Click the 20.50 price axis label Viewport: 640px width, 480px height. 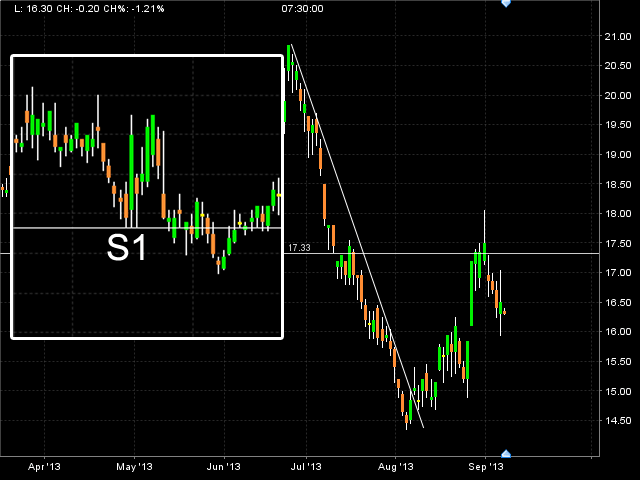pyautogui.click(x=618, y=66)
